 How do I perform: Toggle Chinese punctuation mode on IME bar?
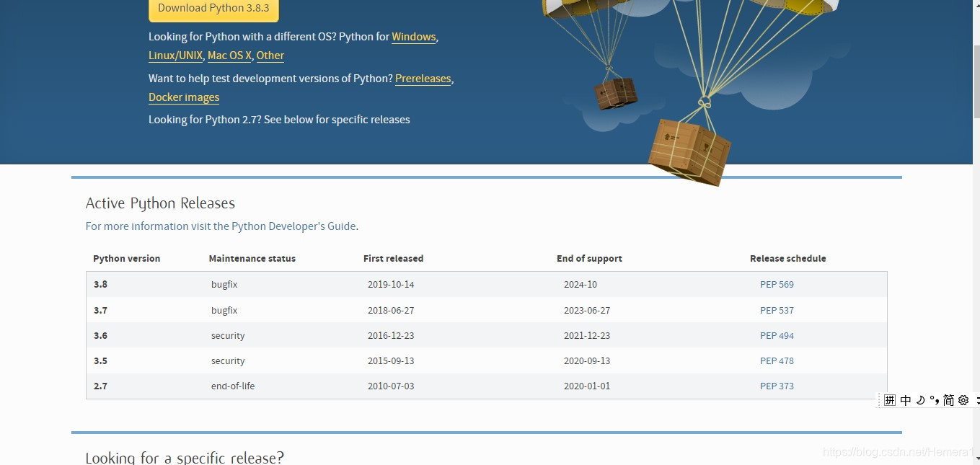(934, 400)
